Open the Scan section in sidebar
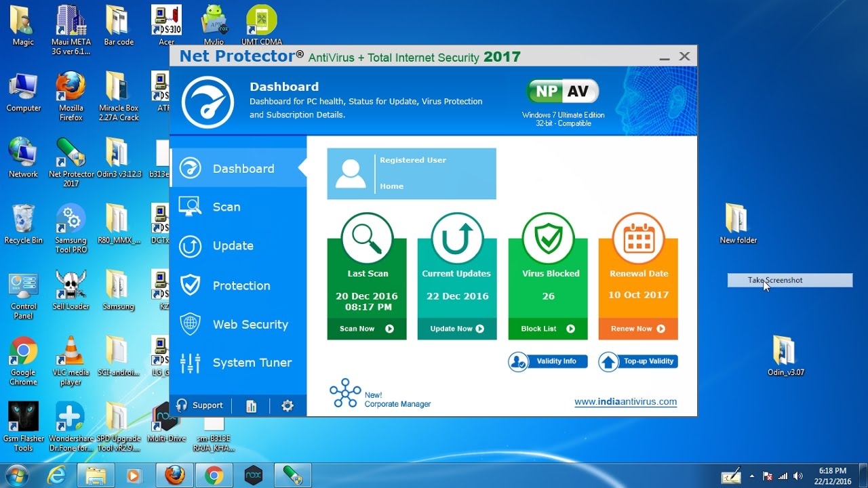The image size is (868, 488). click(x=226, y=207)
